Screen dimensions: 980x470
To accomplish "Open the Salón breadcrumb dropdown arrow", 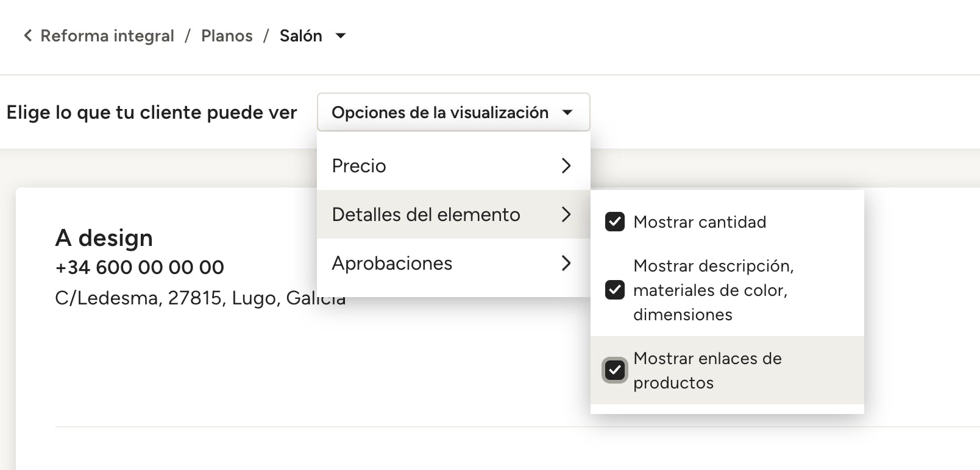I will click(x=341, y=36).
